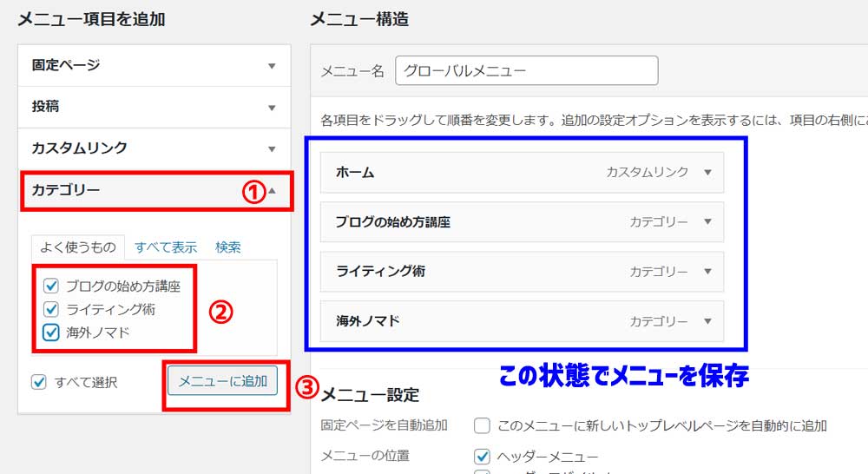Expand the 投稿 accordion section
The image size is (868, 474).
(x=272, y=107)
